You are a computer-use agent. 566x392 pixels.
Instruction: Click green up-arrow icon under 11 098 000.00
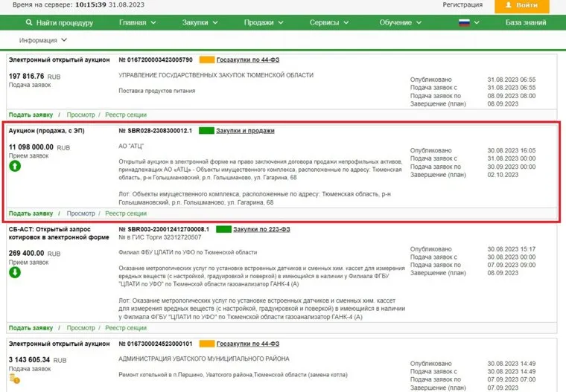15,167
